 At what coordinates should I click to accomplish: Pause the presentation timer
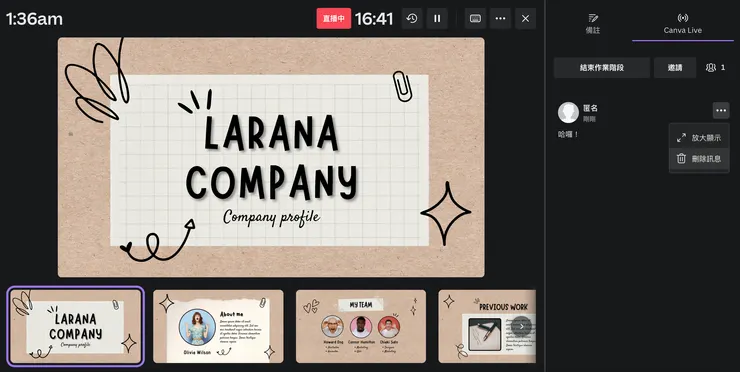437,18
